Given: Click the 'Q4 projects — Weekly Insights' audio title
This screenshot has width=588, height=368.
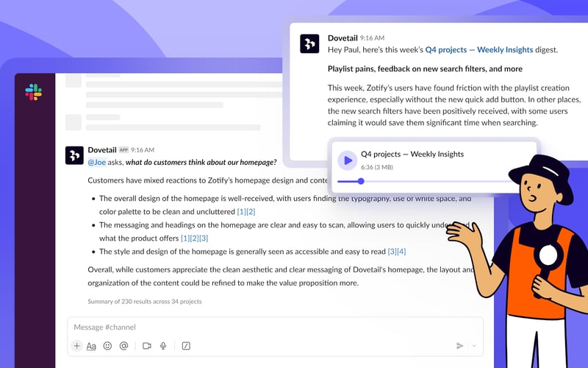Looking at the screenshot, I should coord(412,154).
